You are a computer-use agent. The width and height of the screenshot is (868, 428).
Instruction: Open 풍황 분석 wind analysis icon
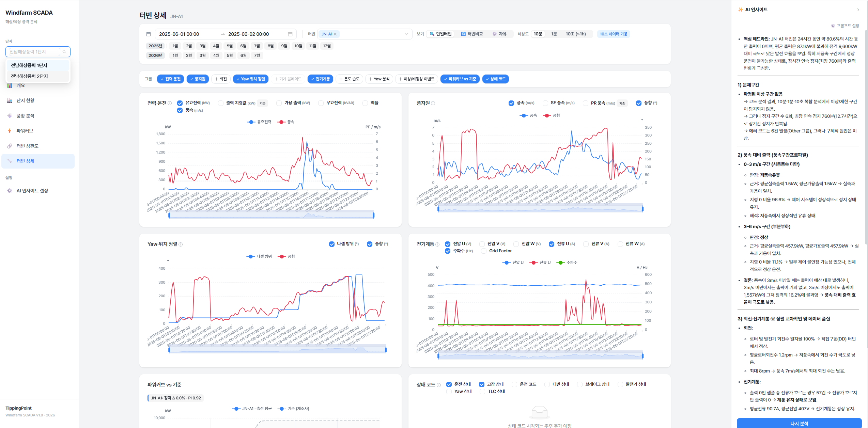10,116
